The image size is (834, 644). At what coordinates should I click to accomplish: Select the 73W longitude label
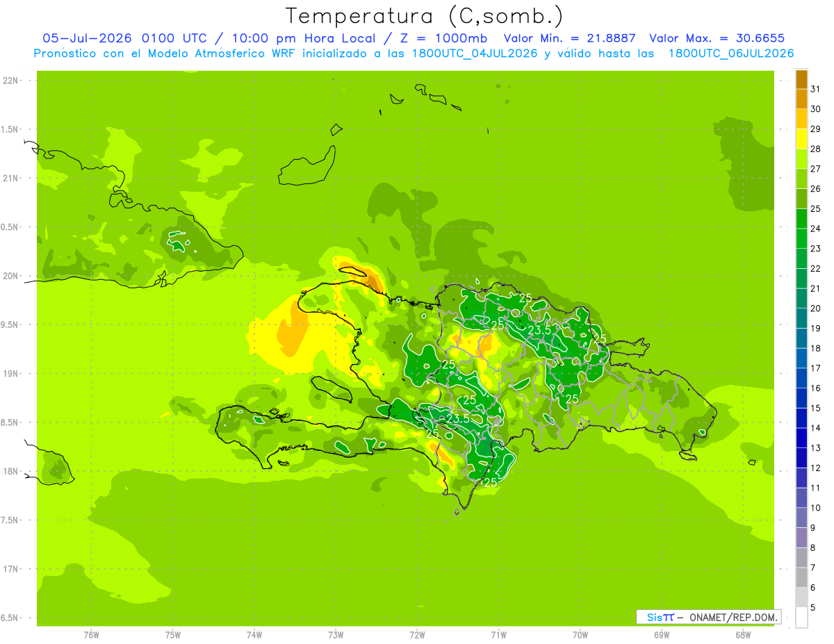tap(336, 635)
